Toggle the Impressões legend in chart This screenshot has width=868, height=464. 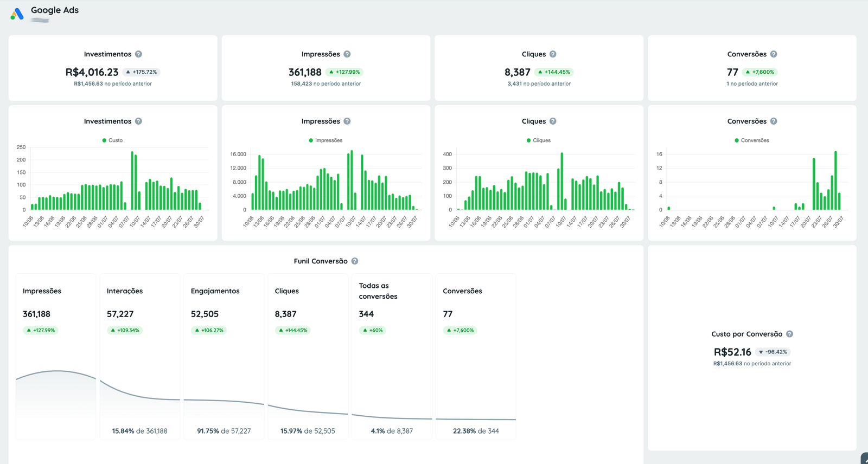325,140
